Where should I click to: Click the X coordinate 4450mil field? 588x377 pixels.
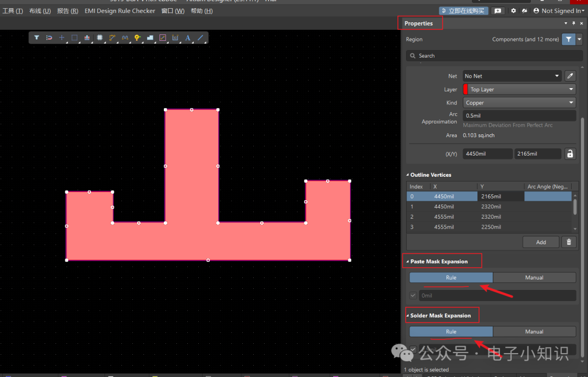487,153
